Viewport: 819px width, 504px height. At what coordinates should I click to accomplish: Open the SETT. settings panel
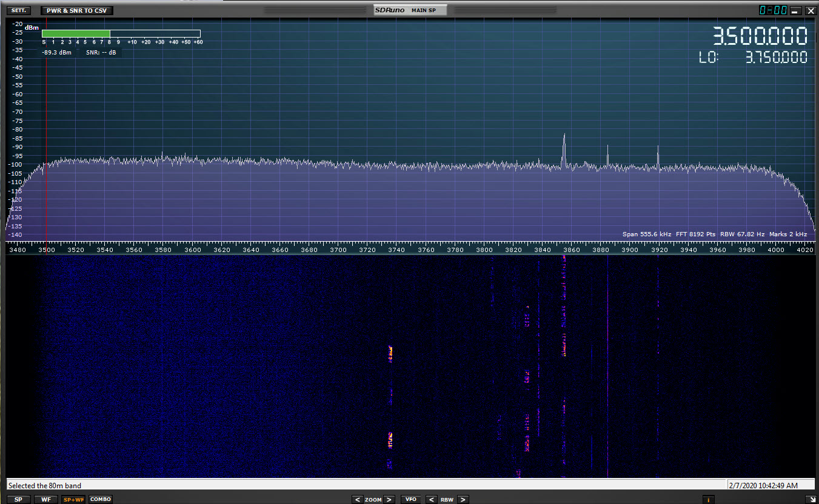click(x=19, y=10)
